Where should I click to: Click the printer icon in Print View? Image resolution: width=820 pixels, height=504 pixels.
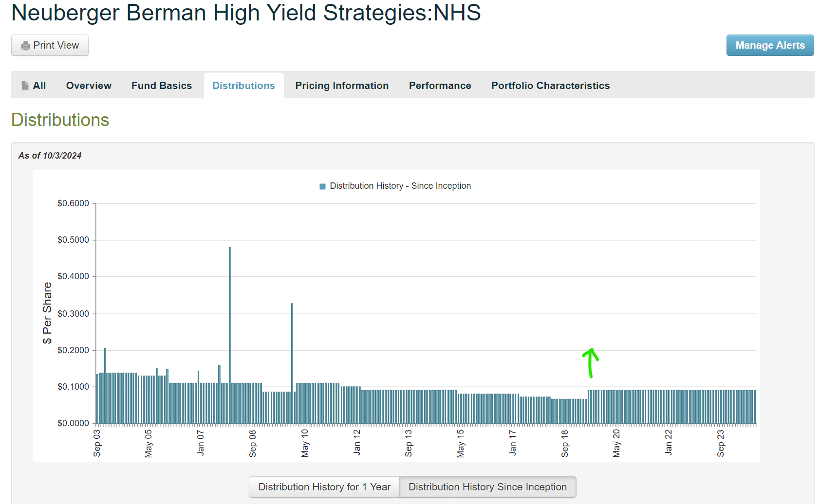coord(25,46)
